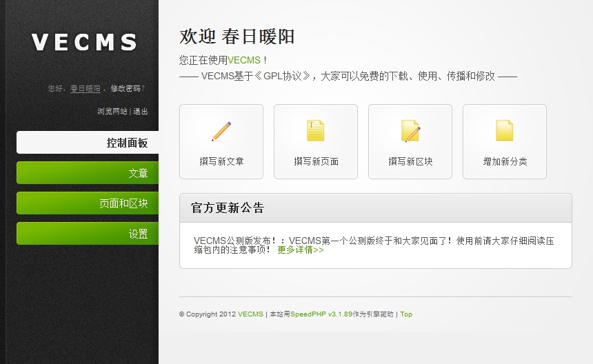This screenshot has height=364, width=593.
Task: Open the 文章 sidebar menu
Action: click(x=88, y=173)
